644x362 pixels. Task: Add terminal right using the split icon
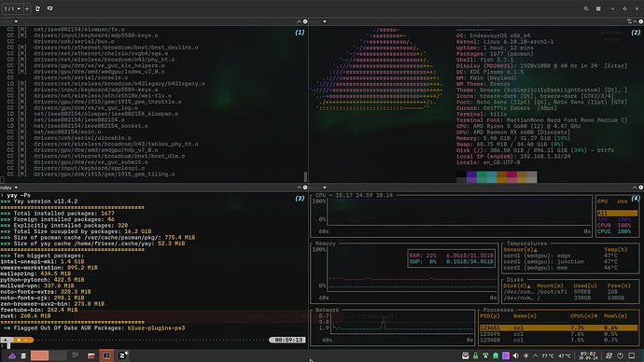click(x=37, y=8)
